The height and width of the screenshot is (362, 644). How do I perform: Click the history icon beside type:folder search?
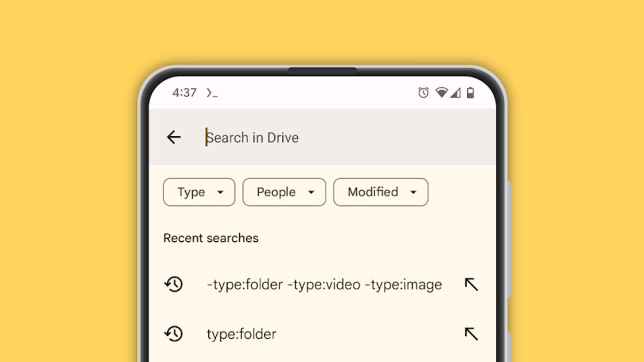pos(173,334)
